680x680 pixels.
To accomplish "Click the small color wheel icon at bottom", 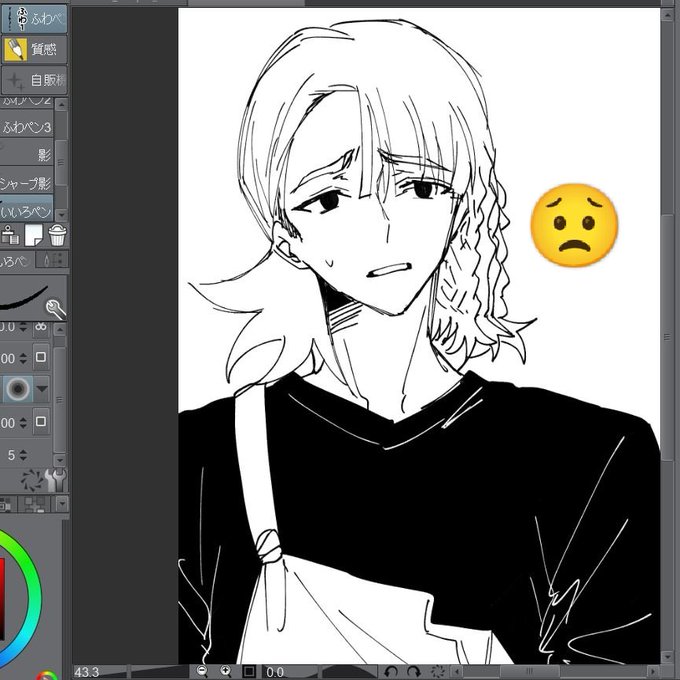I will (x=47, y=675).
